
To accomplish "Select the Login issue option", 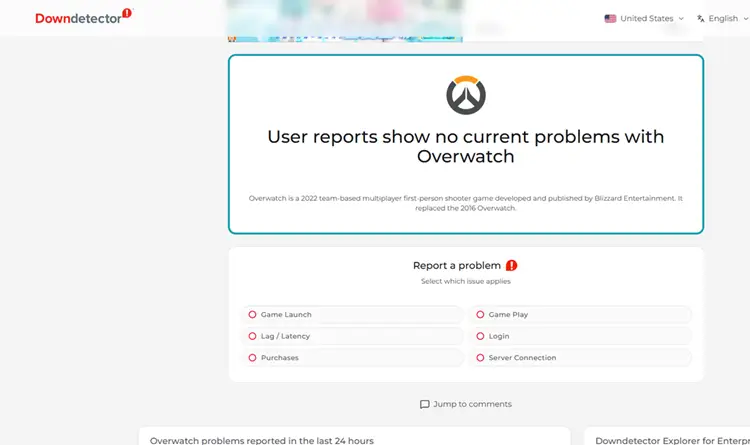I will [x=580, y=336].
